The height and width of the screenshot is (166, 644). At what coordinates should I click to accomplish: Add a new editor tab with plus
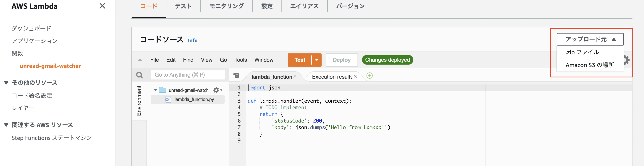(369, 76)
